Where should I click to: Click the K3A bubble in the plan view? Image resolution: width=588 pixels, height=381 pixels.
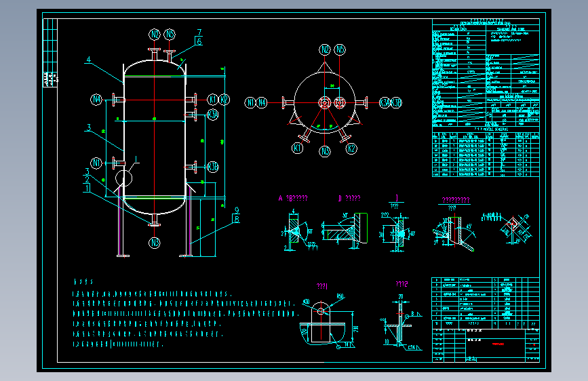click(385, 102)
